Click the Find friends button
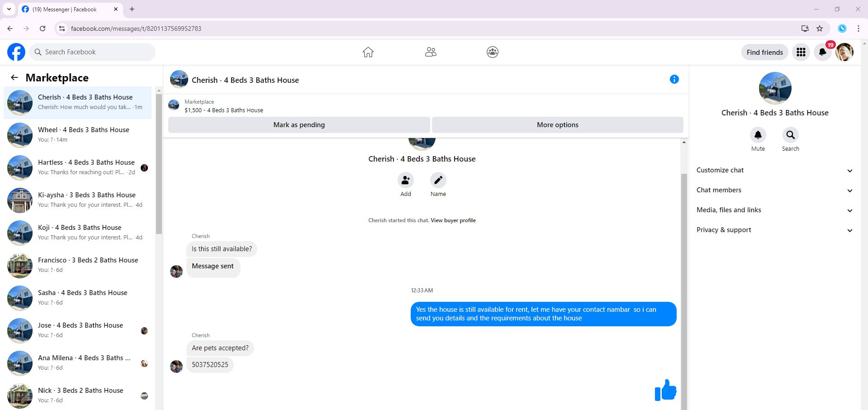The image size is (868, 410). pos(765,52)
